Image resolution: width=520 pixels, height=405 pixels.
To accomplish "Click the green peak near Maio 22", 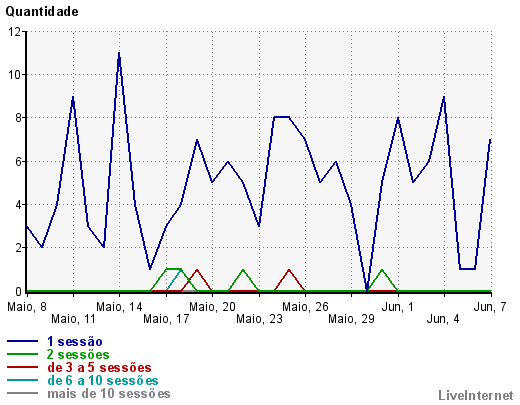I will 243,270.
